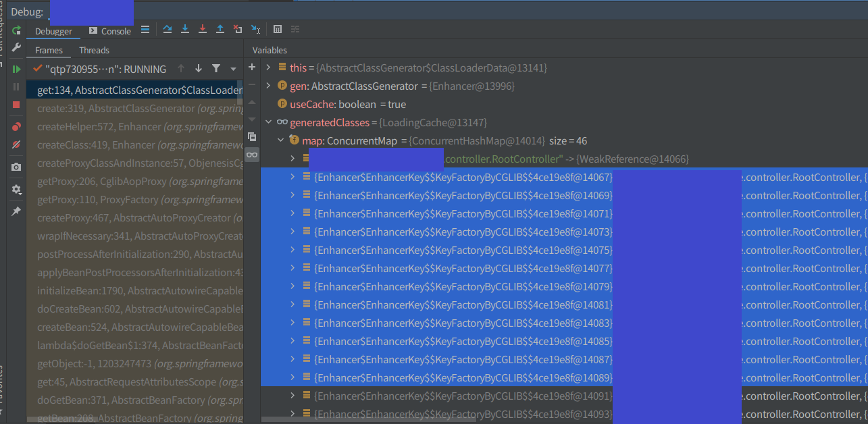868x424 pixels.
Task: Select the getProxy:206 CglibAopProxy frame
Action: (134, 182)
